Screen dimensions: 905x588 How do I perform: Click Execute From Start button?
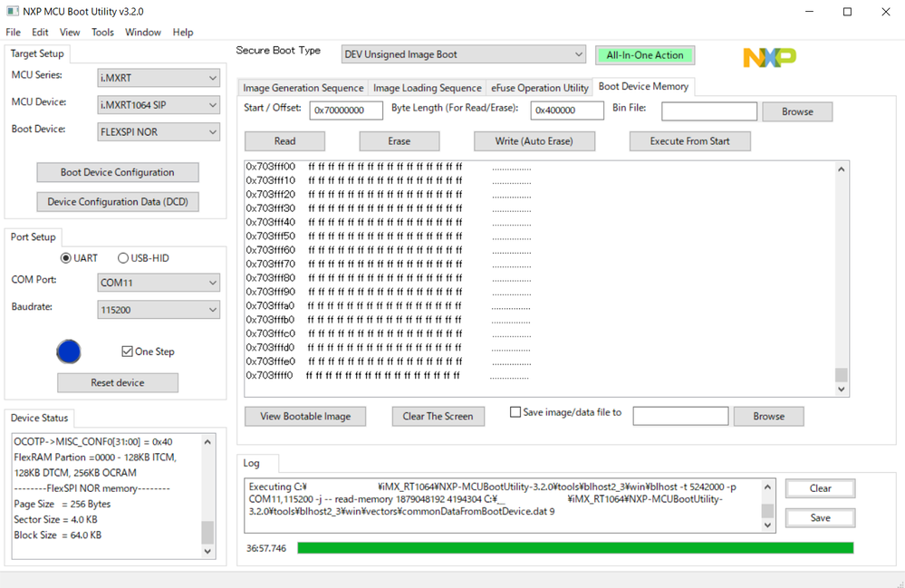689,140
